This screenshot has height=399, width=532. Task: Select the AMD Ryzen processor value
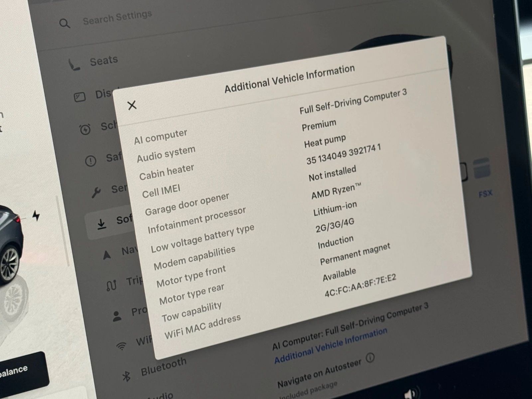(x=336, y=191)
